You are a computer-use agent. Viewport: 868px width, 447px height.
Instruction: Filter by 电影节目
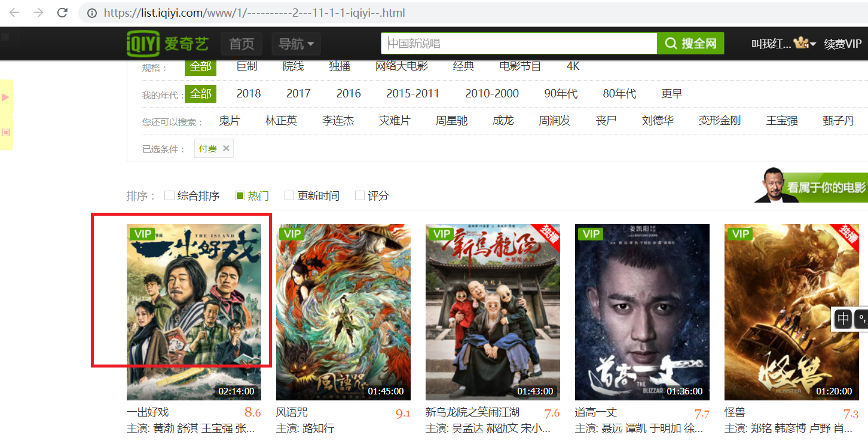click(520, 66)
